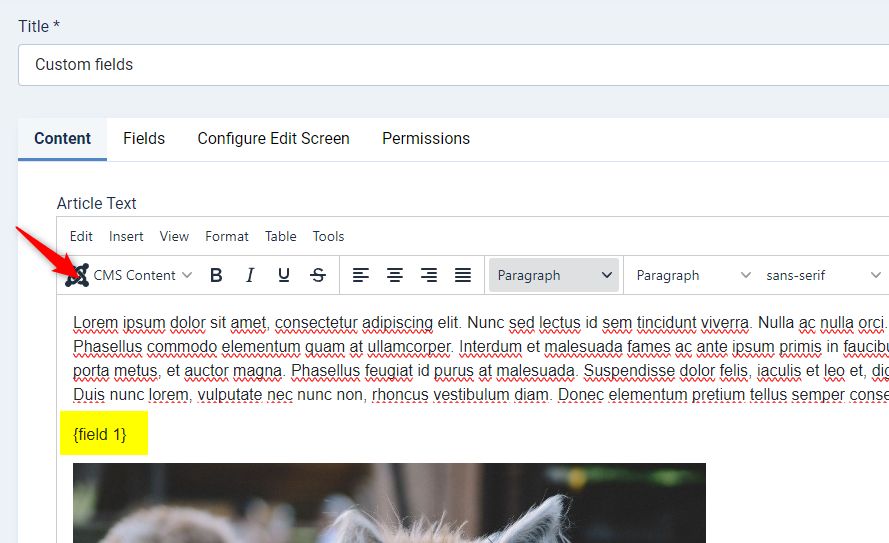Switch to the Fields tab
The height and width of the screenshot is (543, 889).
click(144, 139)
